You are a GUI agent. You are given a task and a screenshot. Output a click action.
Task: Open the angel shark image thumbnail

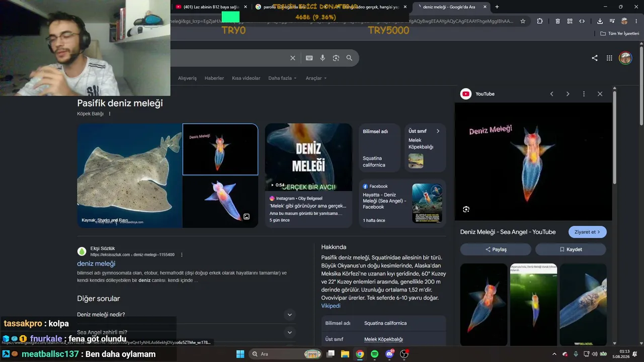[129, 175]
